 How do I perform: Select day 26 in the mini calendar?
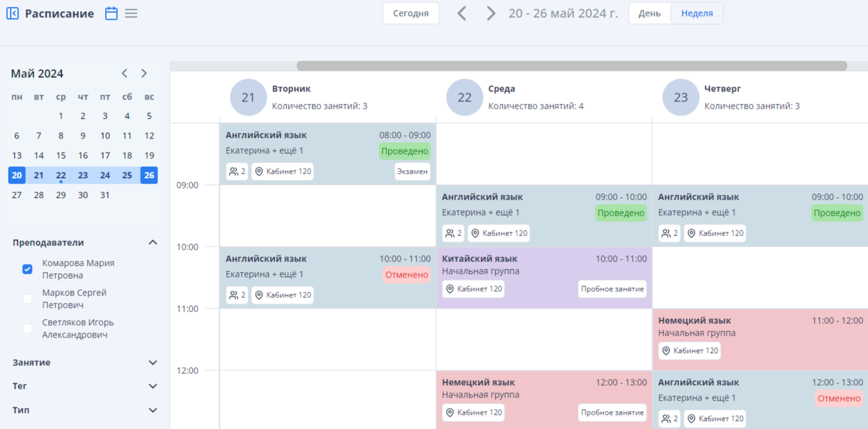click(x=149, y=175)
